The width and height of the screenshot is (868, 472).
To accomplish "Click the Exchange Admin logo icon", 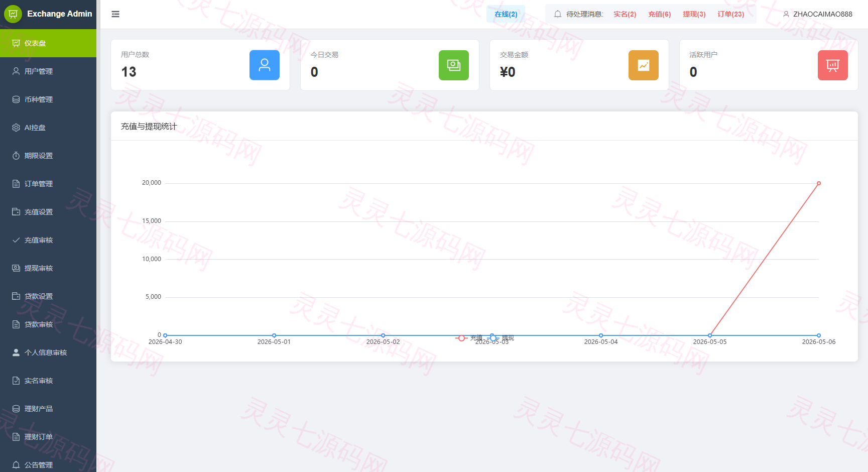I will coord(13,14).
